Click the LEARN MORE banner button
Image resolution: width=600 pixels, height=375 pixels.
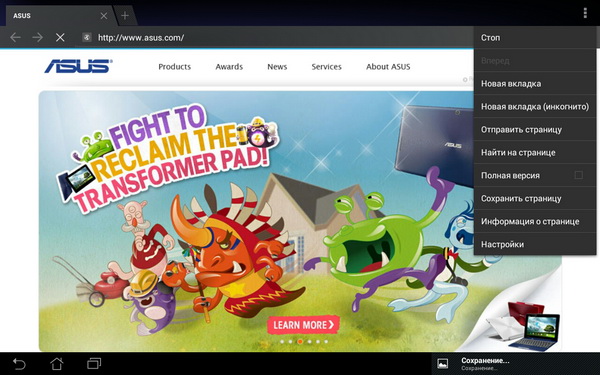tap(303, 325)
